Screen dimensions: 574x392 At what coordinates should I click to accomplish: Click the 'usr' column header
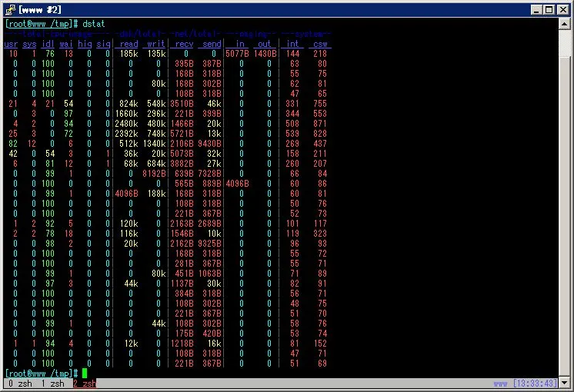pyautogui.click(x=11, y=44)
